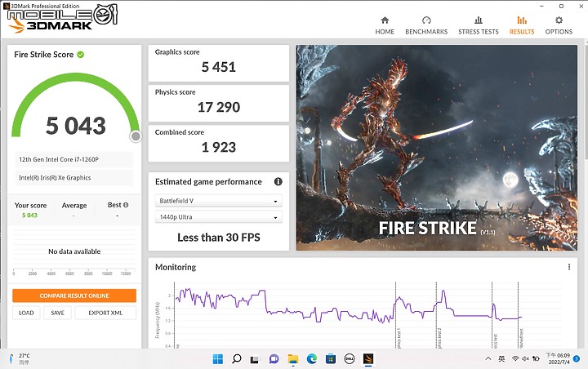Open the STRESS TESTS tab
Image resolution: width=588 pixels, height=369 pixels.
click(479, 25)
